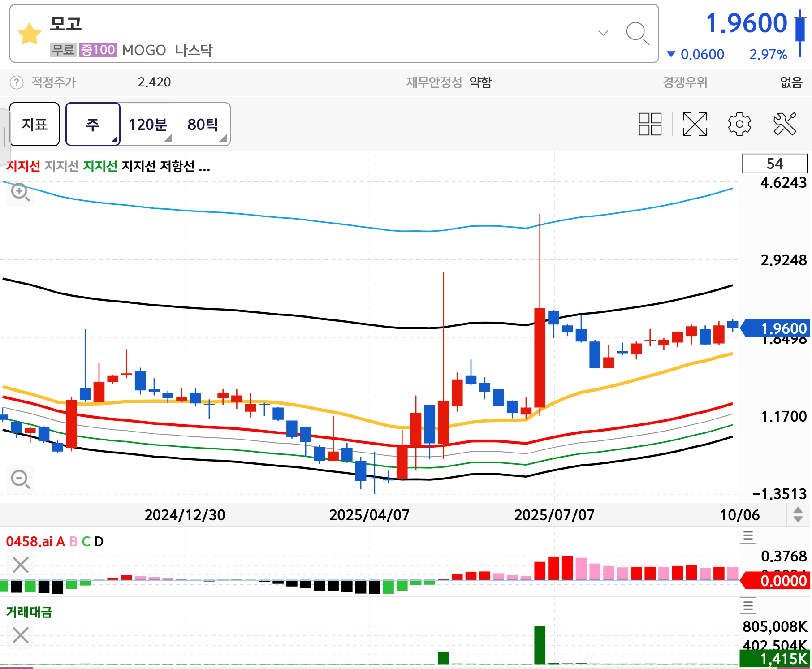Zoom out the chart with minus magnifier
The height and width of the screenshot is (669, 812).
coord(21,479)
